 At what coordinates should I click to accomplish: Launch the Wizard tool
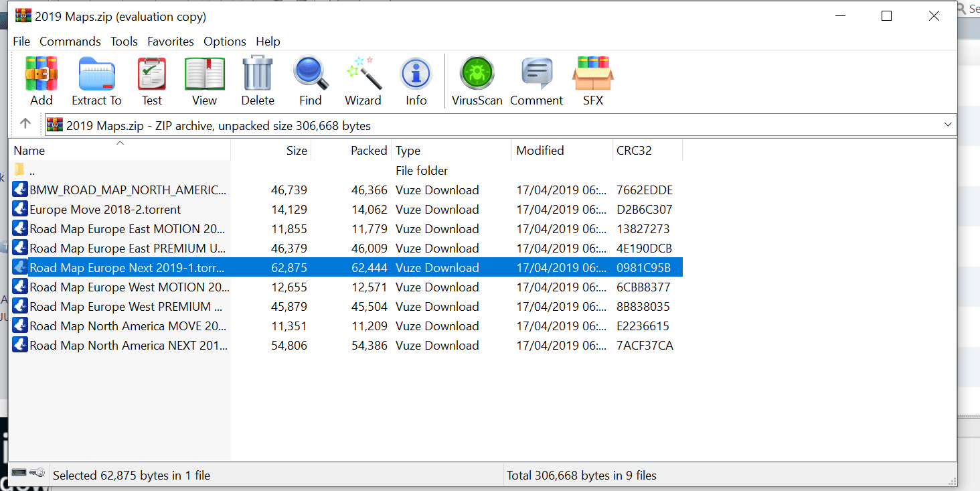click(x=363, y=74)
